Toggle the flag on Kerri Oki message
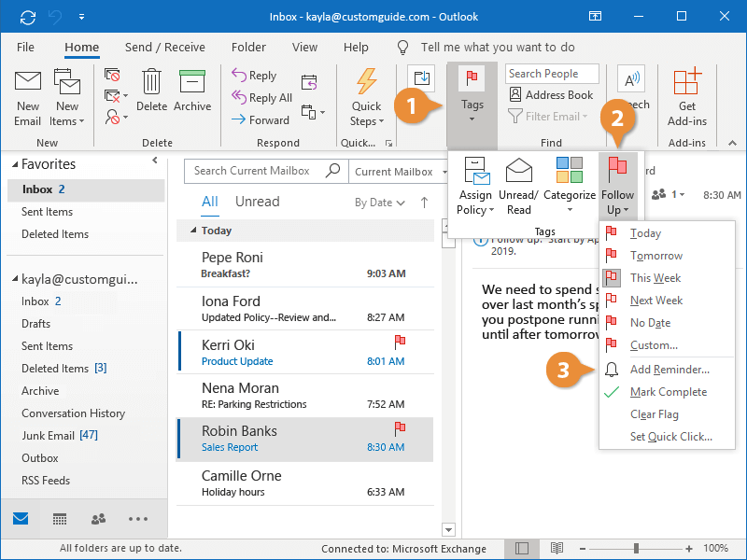The height and width of the screenshot is (560, 747). [400, 341]
